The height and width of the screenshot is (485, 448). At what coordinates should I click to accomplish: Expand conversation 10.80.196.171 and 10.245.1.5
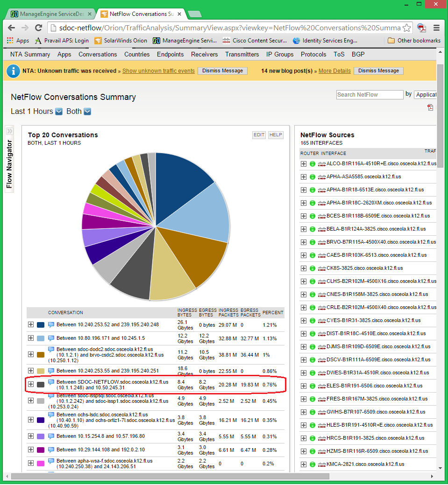(x=31, y=338)
